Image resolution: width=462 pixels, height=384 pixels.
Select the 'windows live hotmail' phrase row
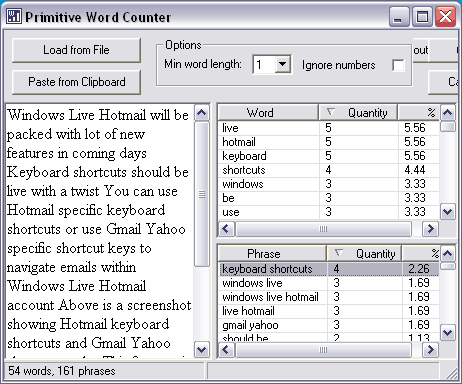tap(329, 297)
